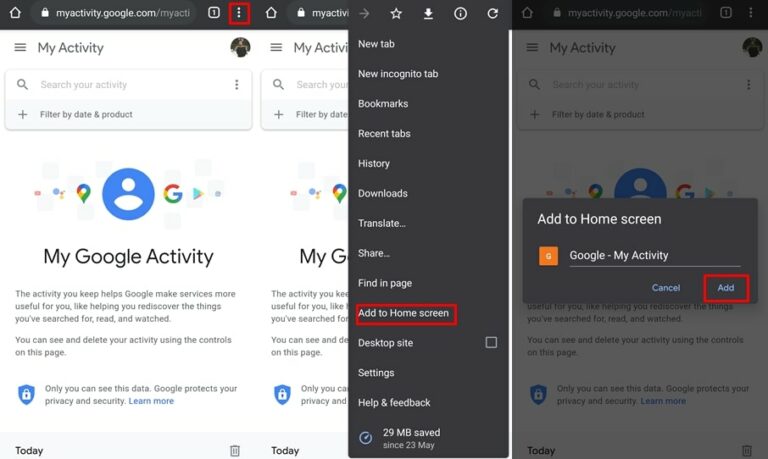Open search box overflow dots in left screenshot

(x=237, y=85)
